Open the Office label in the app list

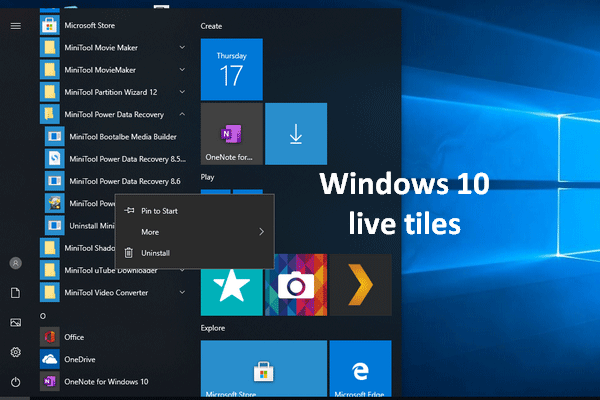(x=74, y=337)
